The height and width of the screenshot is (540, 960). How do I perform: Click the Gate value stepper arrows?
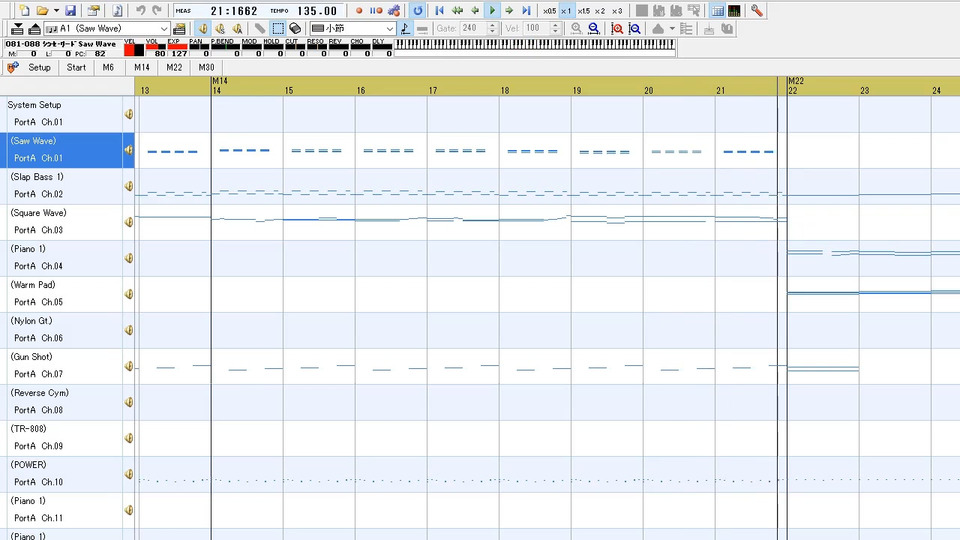(x=493, y=28)
